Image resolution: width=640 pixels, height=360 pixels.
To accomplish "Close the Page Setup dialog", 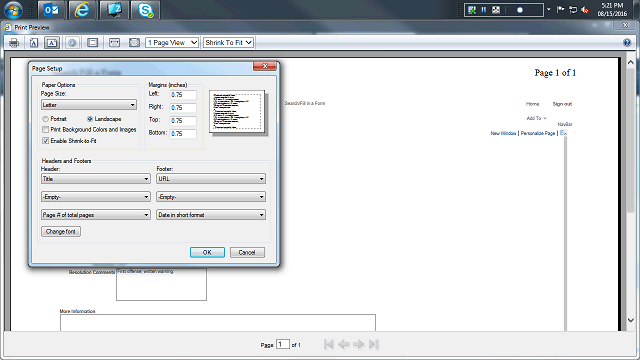I will tap(265, 66).
